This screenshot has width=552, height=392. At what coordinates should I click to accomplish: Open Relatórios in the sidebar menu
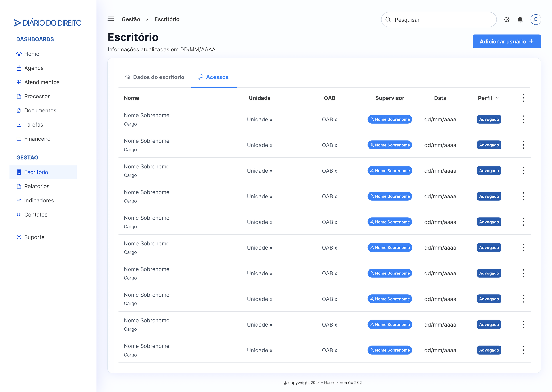37,186
